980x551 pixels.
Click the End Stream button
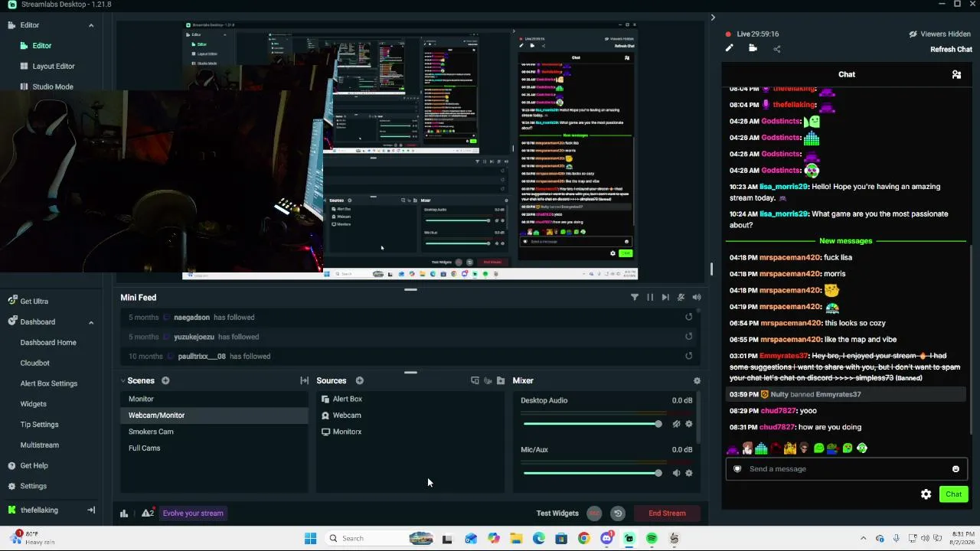667,514
